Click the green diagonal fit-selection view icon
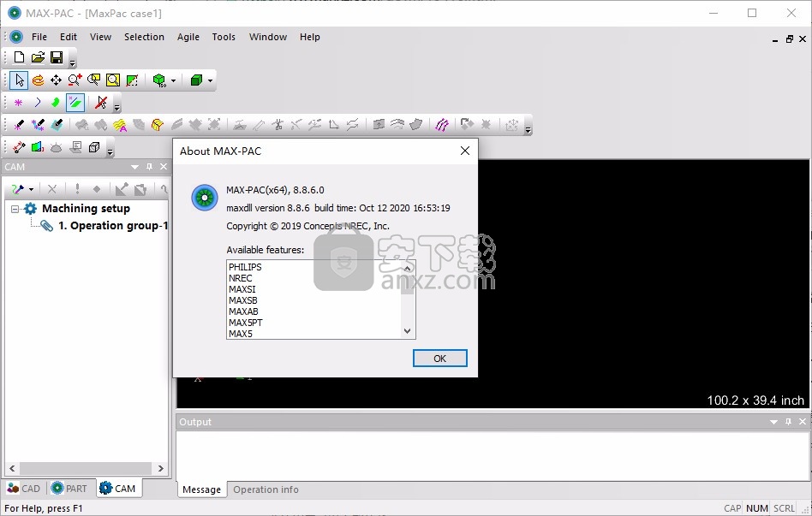The height and width of the screenshot is (516, 812). 132,80
